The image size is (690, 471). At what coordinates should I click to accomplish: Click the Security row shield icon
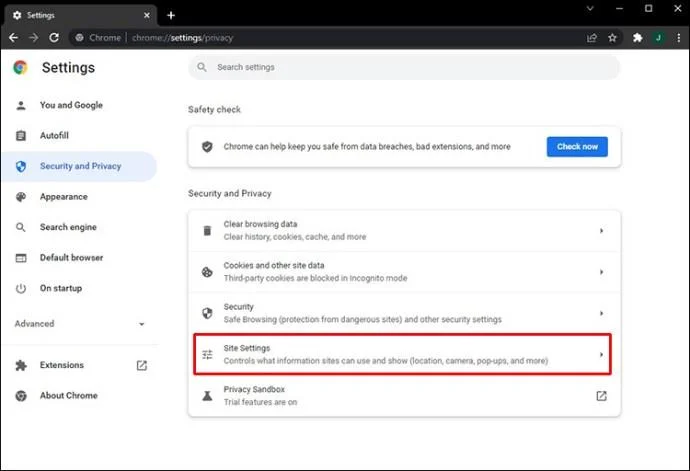pos(207,313)
